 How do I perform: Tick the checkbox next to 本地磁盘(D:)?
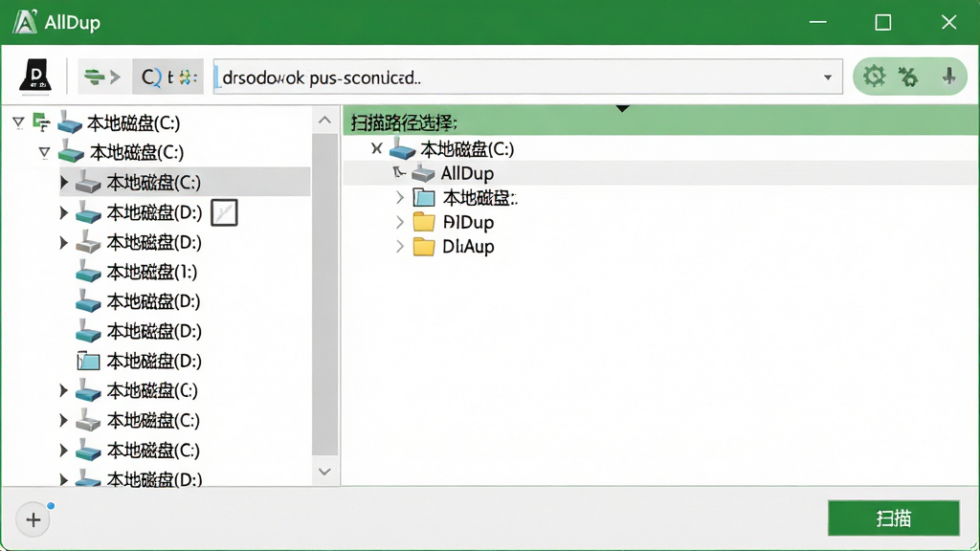coord(224,212)
